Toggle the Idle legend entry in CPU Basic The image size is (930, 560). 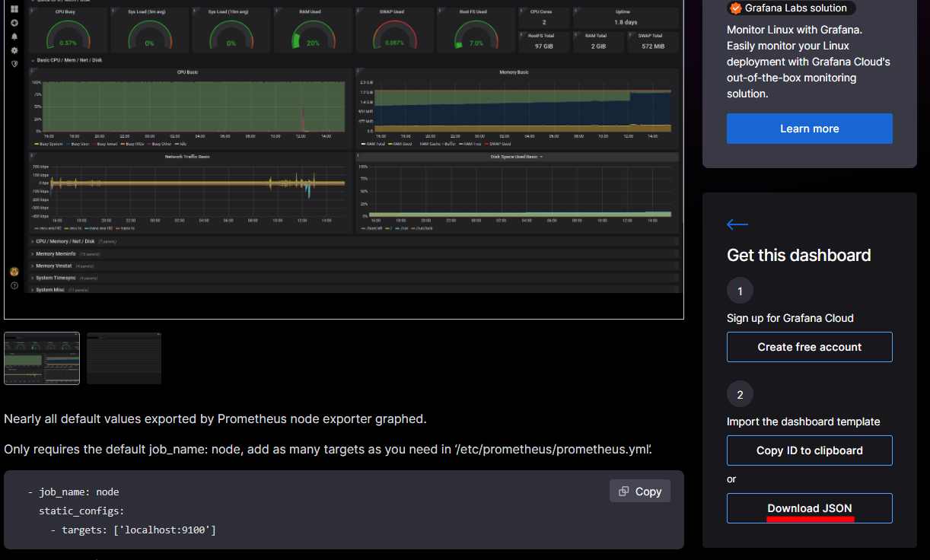pyautogui.click(x=180, y=143)
